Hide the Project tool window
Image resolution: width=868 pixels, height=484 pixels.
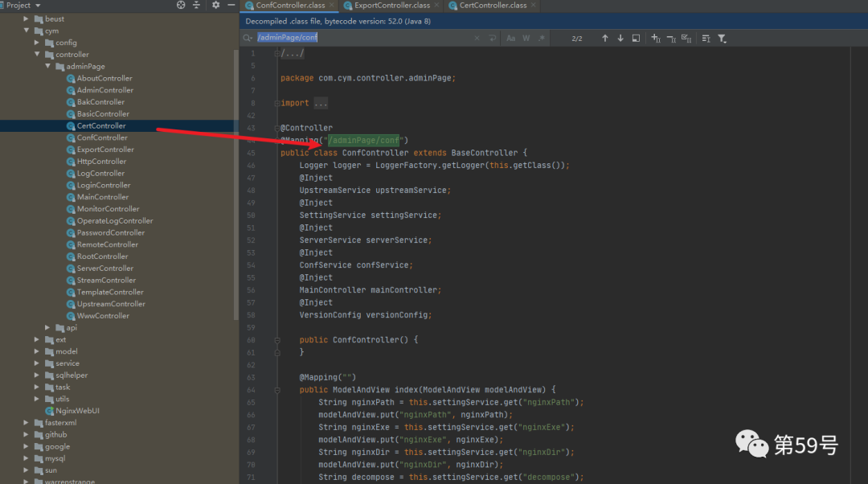coord(231,5)
